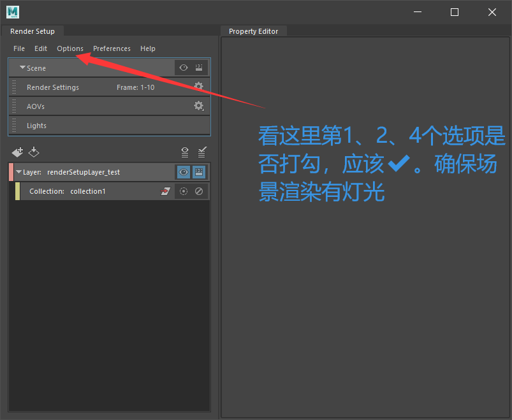512x420 pixels.
Task: Click the drag handle beside Lights
Action: click(x=14, y=126)
